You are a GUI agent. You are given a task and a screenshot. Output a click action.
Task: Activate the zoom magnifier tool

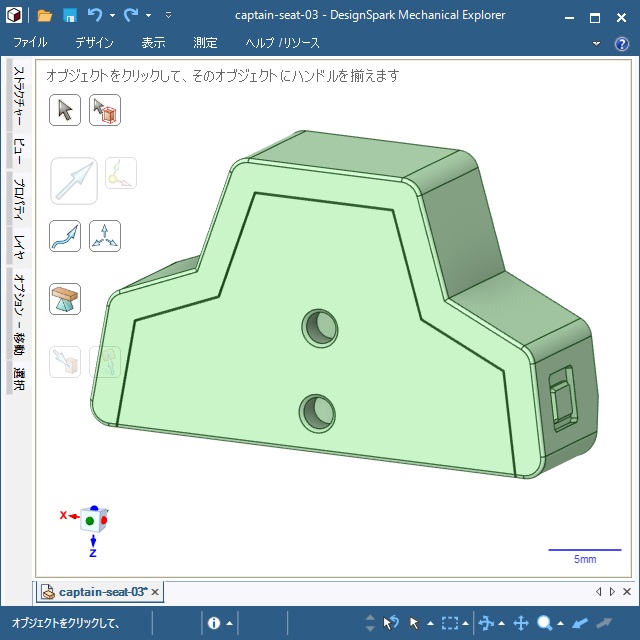[x=544, y=623]
